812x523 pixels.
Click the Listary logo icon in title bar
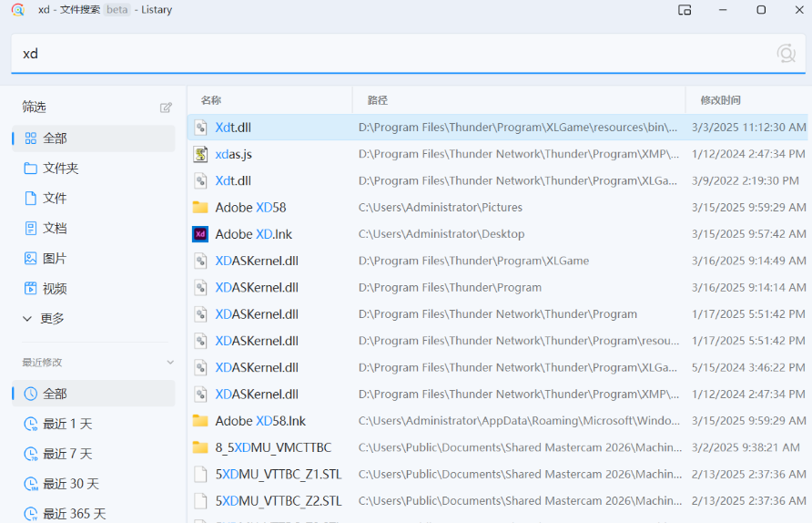(x=17, y=10)
